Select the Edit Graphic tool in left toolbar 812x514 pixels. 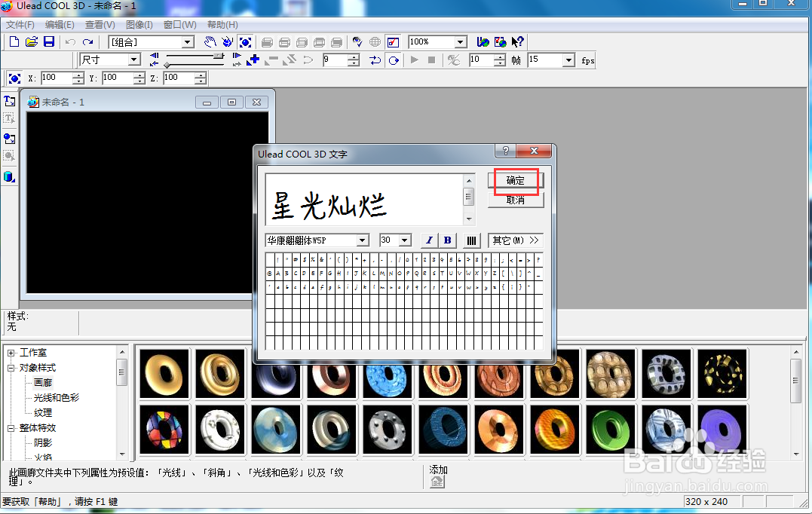point(9,156)
